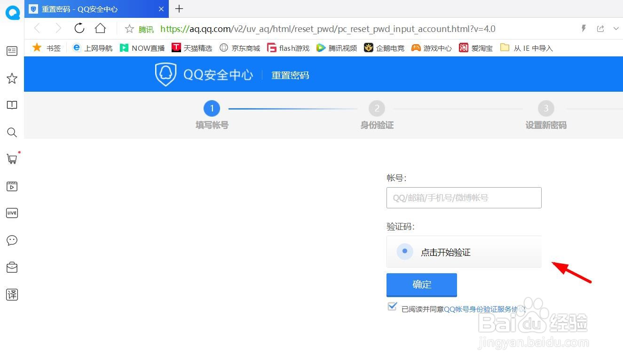
Task: Open the chat bubble sidebar icon
Action: pyautogui.click(x=12, y=240)
